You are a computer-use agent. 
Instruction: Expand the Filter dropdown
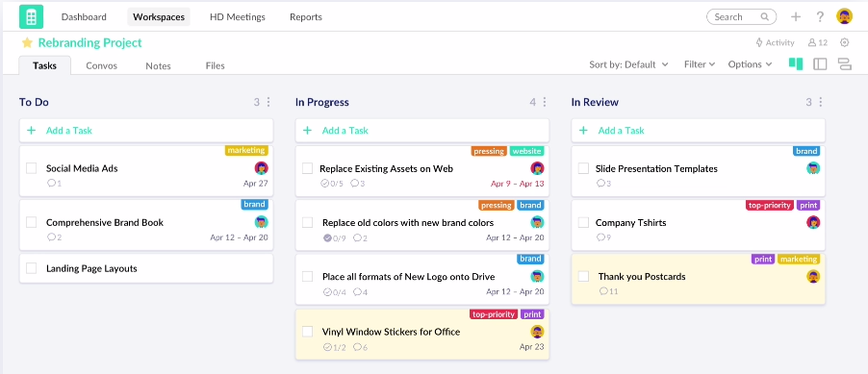click(x=700, y=64)
